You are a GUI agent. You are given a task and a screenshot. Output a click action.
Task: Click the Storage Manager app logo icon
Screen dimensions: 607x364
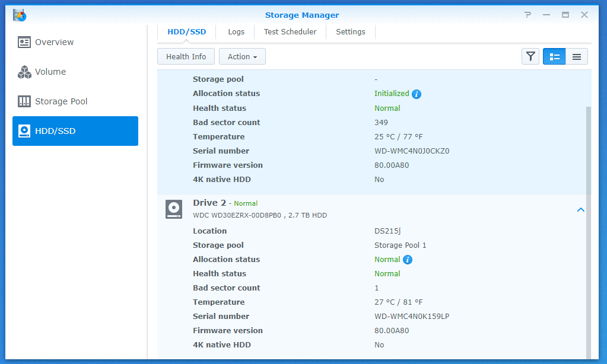20,15
